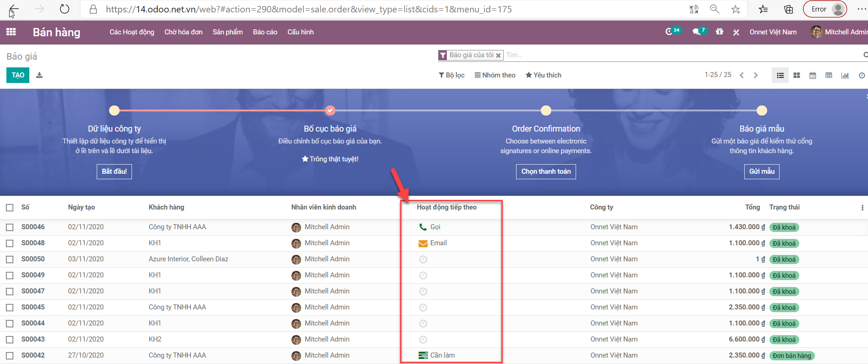Open the apps grid menu icon
This screenshot has height=364, width=868.
point(11,32)
